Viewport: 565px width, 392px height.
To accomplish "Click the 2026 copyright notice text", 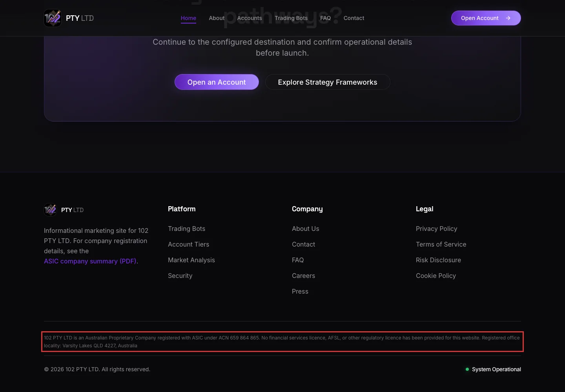I will 97,369.
